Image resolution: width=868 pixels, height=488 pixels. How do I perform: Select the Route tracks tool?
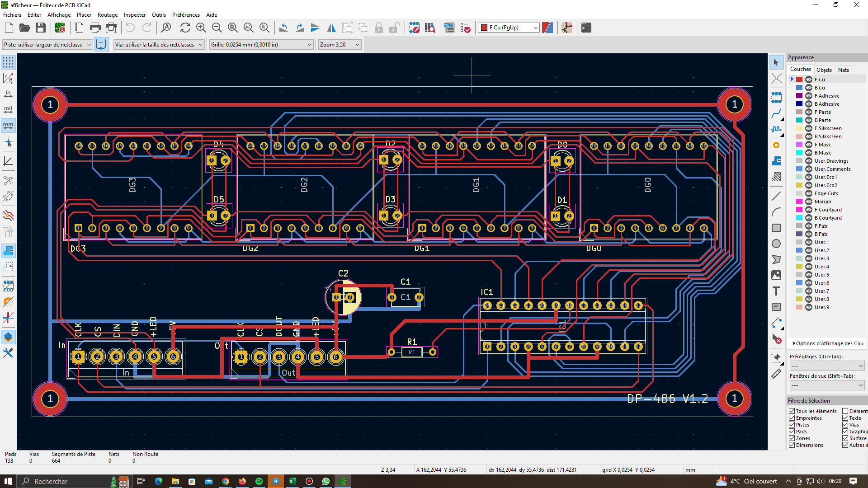776,113
